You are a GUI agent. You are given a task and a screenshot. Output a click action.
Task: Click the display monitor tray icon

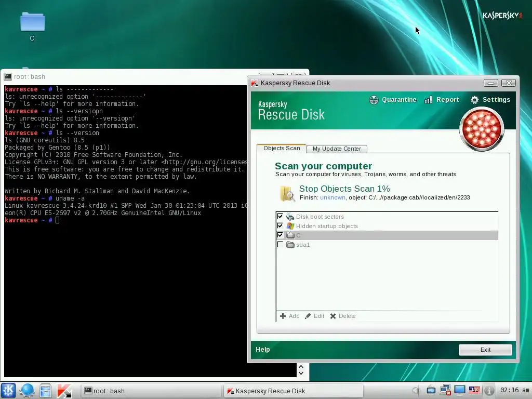(460, 390)
